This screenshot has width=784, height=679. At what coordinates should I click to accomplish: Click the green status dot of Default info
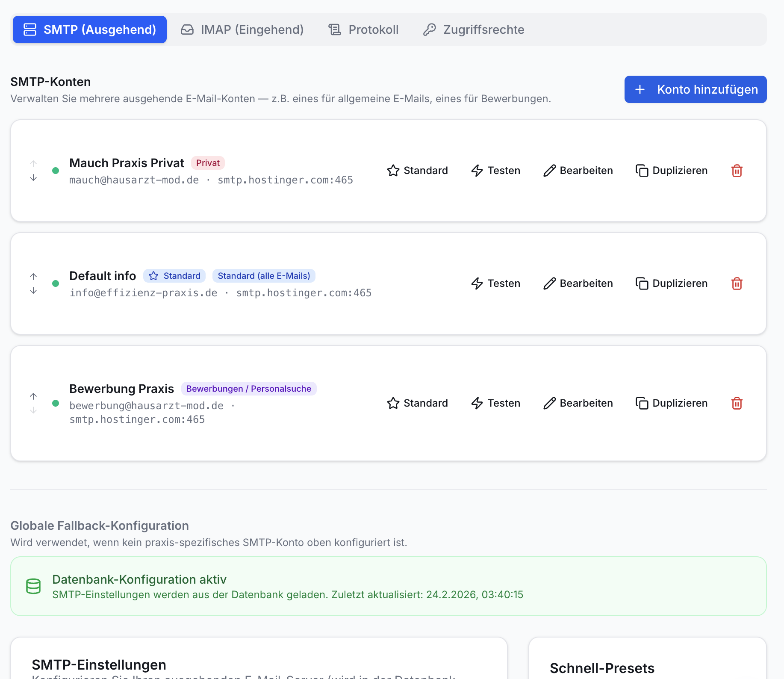[56, 283]
